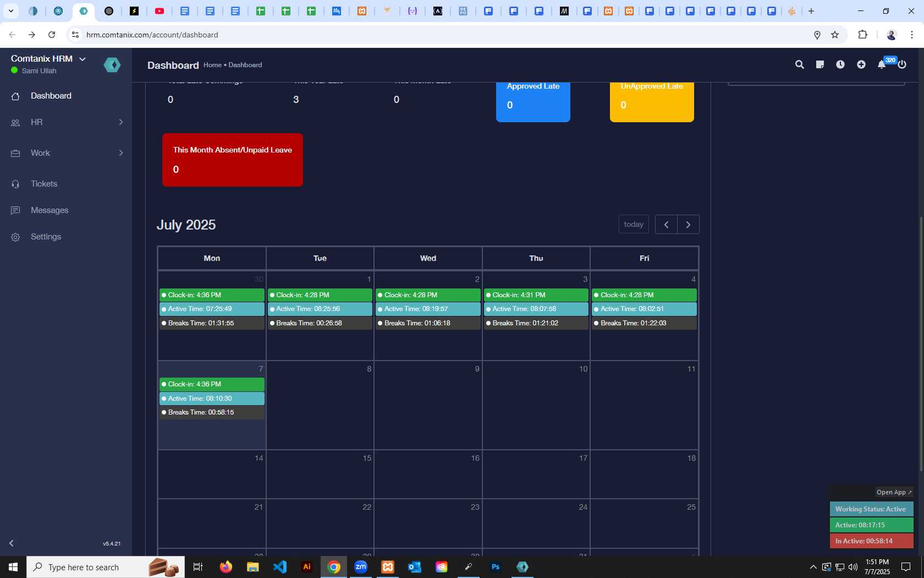
Task: Click the Windows taskbar search box
Action: tap(106, 567)
